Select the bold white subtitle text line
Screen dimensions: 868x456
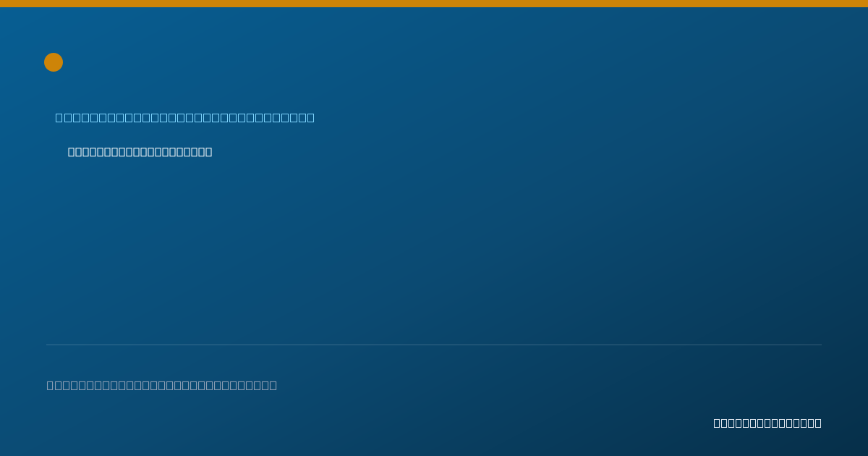pos(140,151)
